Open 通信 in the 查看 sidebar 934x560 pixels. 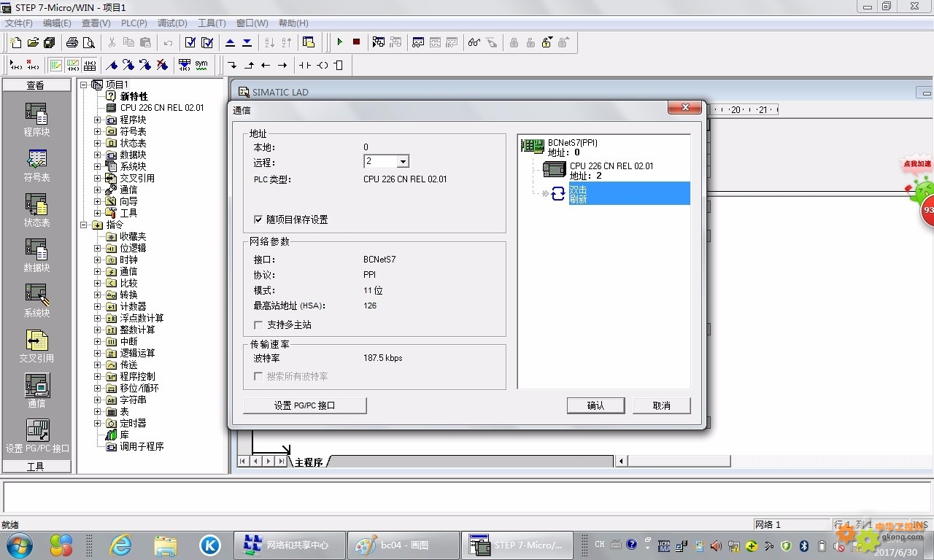[36, 391]
